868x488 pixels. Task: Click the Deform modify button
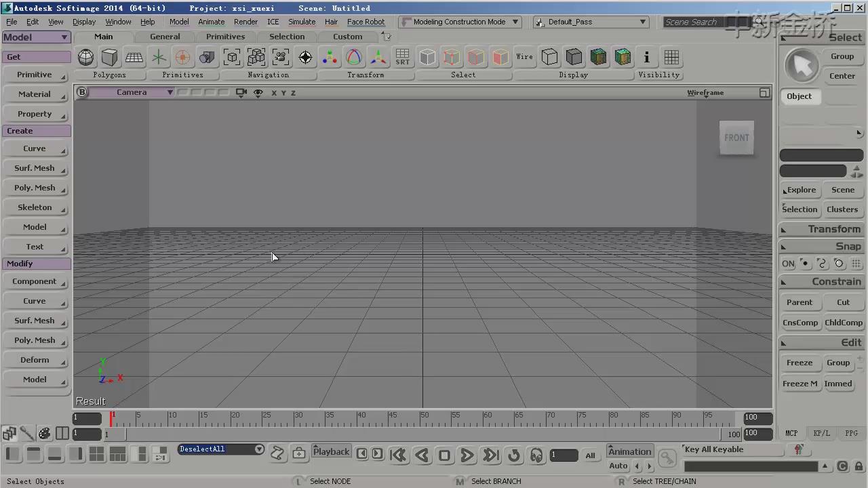tap(35, 360)
